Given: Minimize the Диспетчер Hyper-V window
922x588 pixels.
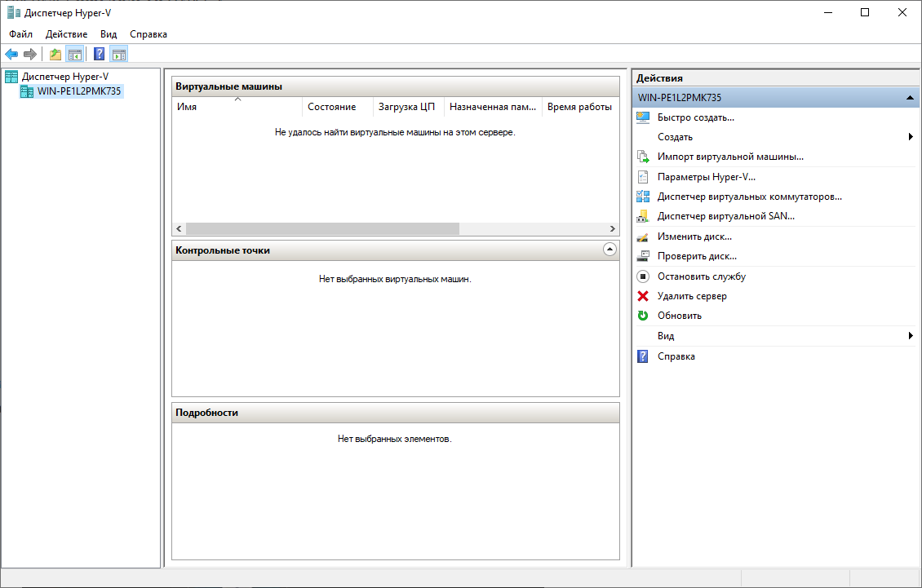Looking at the screenshot, I should (828, 12).
